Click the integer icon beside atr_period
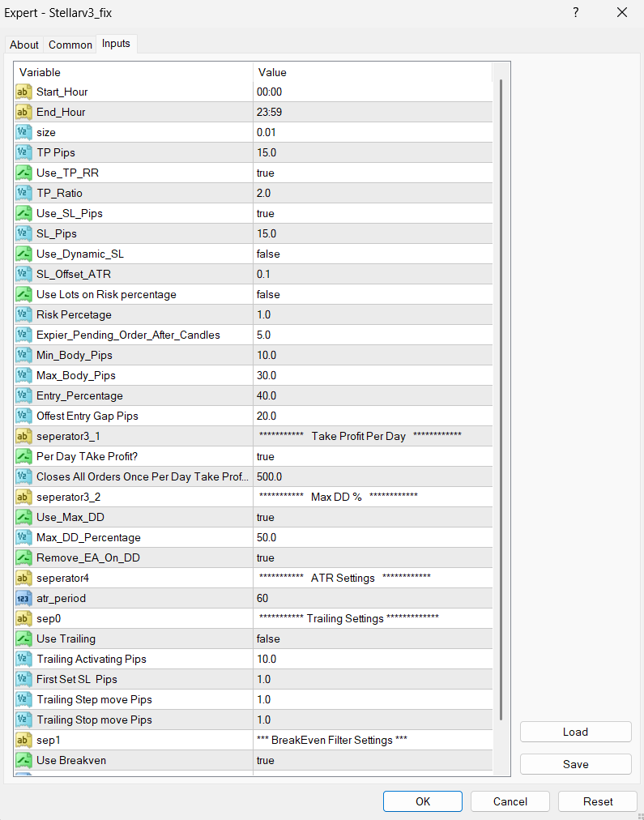 (23, 599)
